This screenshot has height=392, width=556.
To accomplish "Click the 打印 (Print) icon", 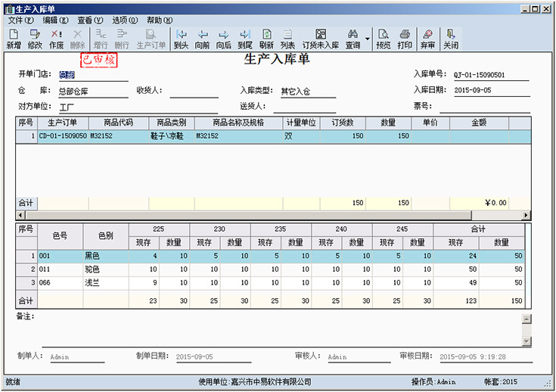I will tap(405, 39).
